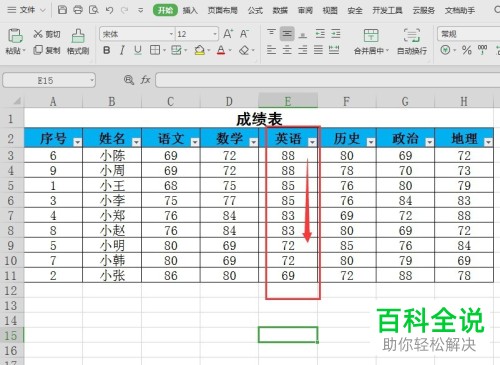
Task: Open the 云服务 tab
Action: 424,10
